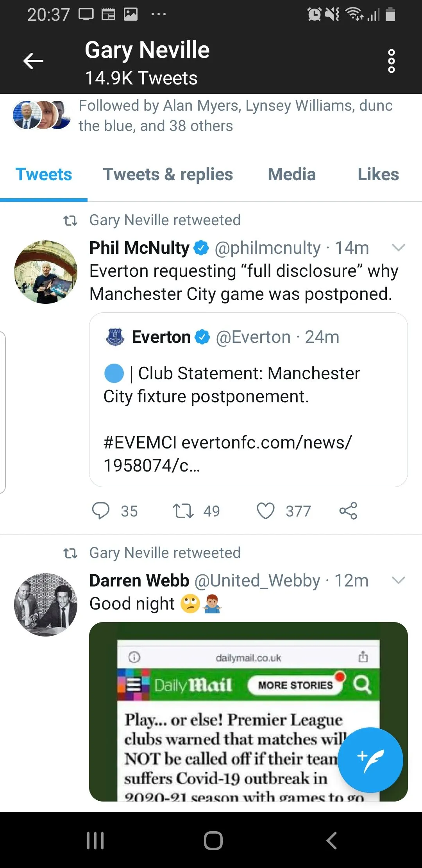Screen dimensions: 422x868
Task: Open Darren Webb's avatar
Action: click(x=46, y=604)
